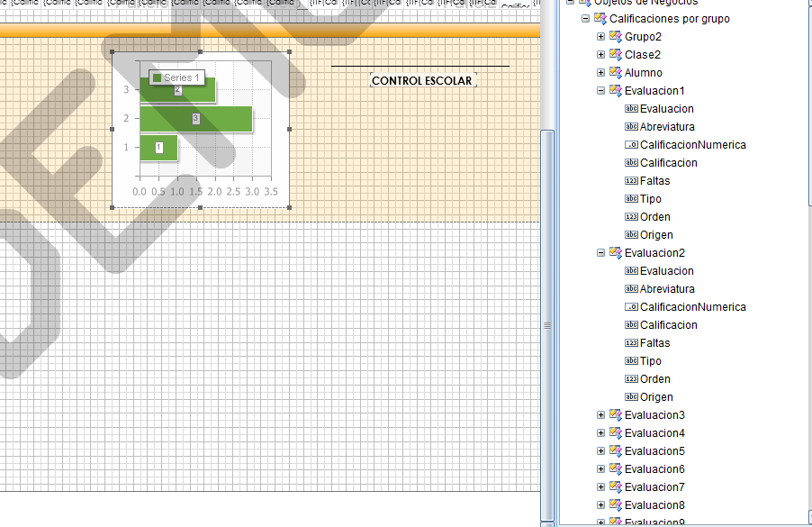This screenshot has width=812, height=527.
Task: Click the Evaluacion1 business object icon
Action: [616, 91]
